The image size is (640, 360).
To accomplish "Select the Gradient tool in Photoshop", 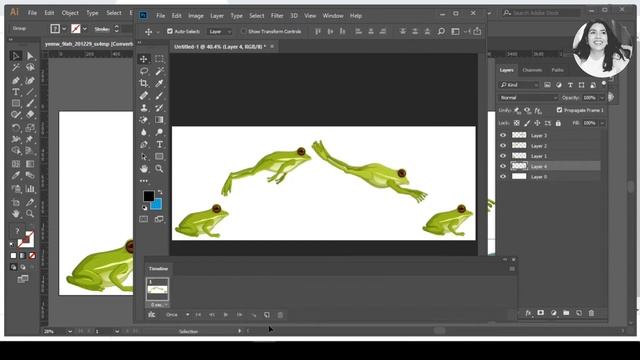I will (x=159, y=120).
